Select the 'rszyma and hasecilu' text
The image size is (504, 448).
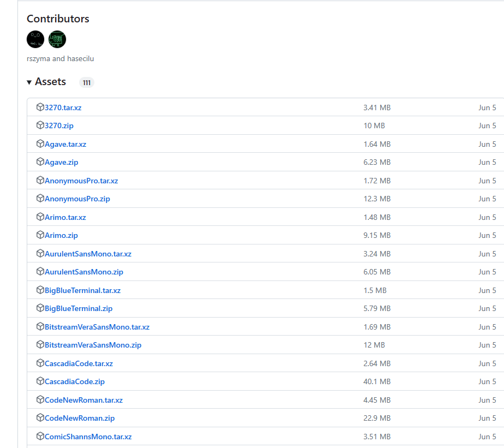(x=61, y=59)
